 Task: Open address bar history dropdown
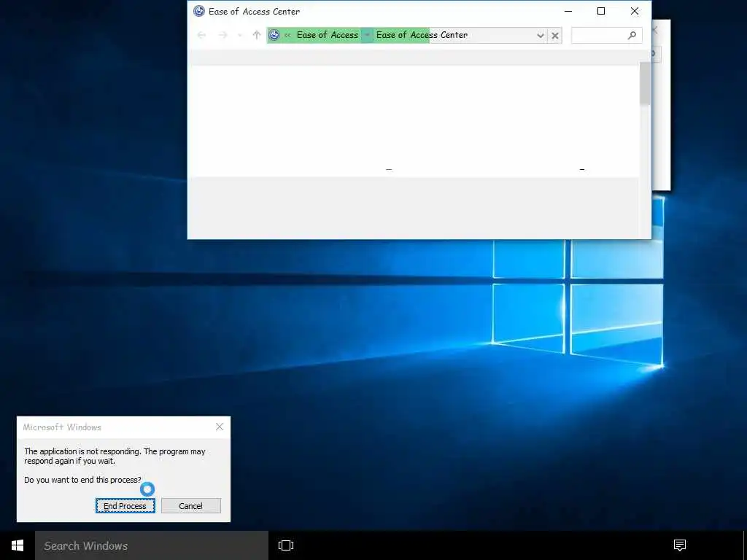tap(541, 35)
